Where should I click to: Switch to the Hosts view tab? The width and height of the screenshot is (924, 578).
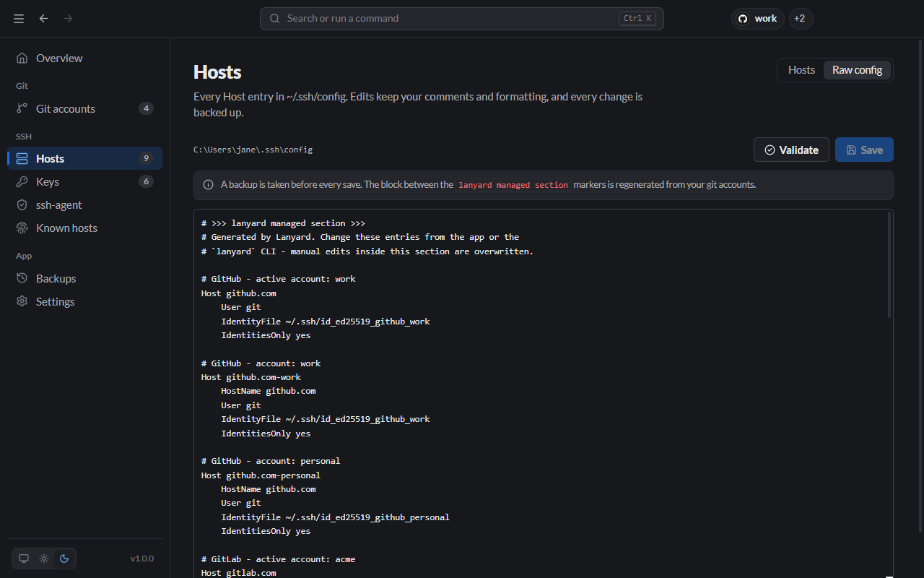(x=801, y=70)
